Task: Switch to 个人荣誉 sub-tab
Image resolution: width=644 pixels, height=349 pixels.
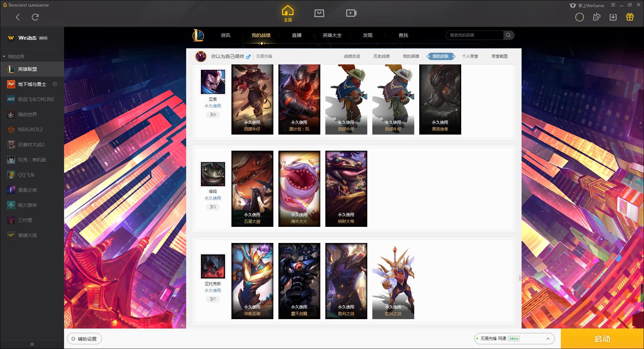Action: pos(470,56)
